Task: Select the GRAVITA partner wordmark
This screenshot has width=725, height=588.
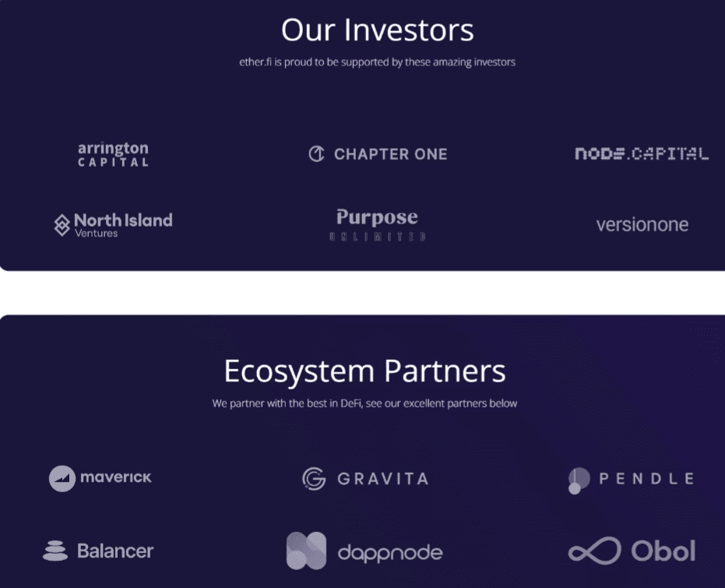Action: click(x=383, y=478)
